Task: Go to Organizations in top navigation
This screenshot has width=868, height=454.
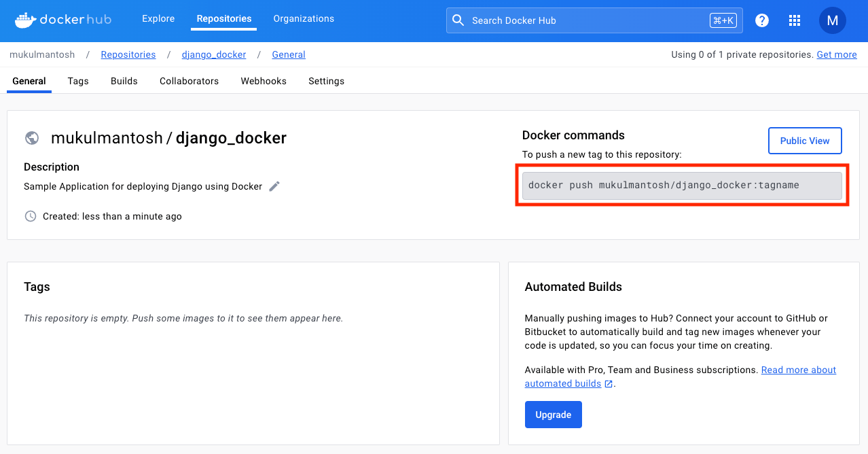Action: pyautogui.click(x=304, y=19)
